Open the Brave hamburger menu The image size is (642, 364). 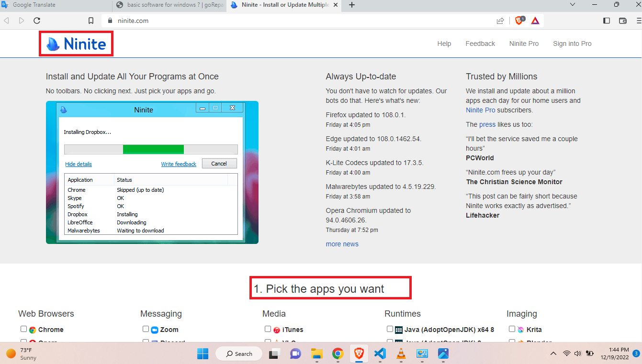(638, 21)
